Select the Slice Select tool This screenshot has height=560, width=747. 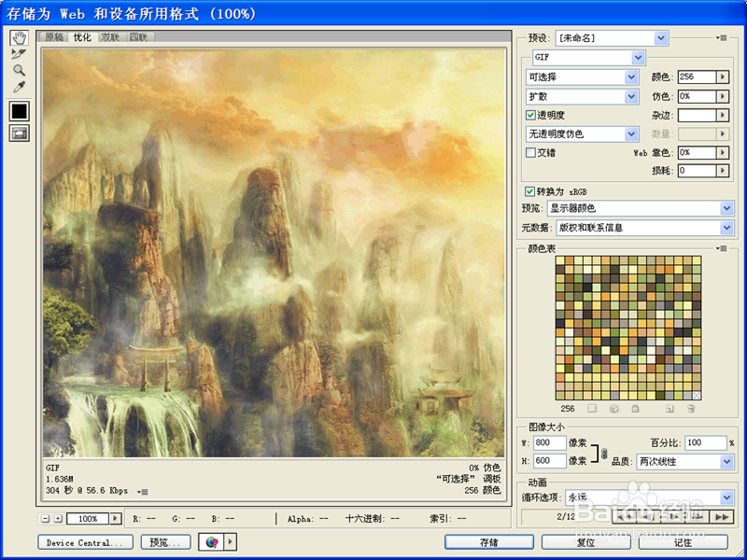(19, 54)
